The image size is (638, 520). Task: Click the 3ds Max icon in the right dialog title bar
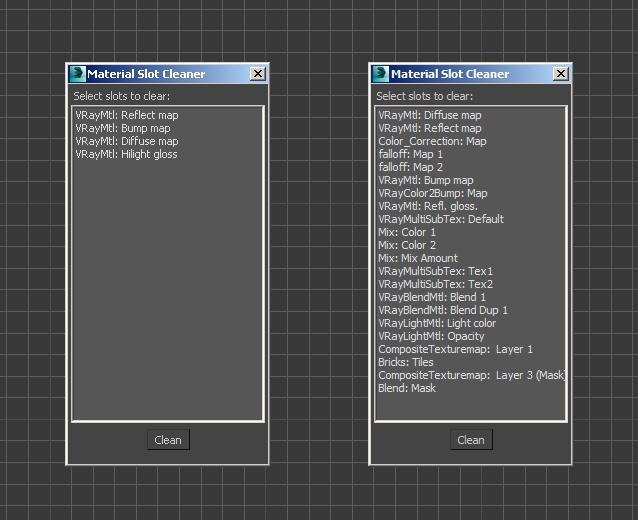pos(380,73)
